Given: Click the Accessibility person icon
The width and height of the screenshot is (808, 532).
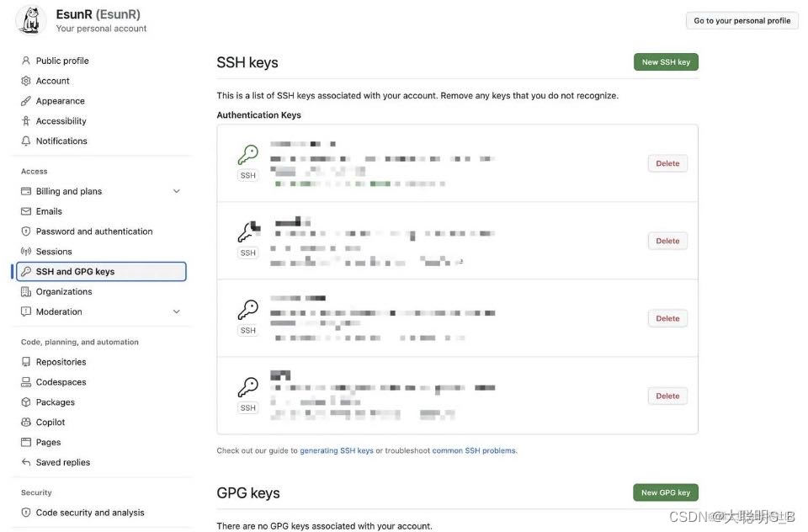Looking at the screenshot, I should [x=25, y=120].
